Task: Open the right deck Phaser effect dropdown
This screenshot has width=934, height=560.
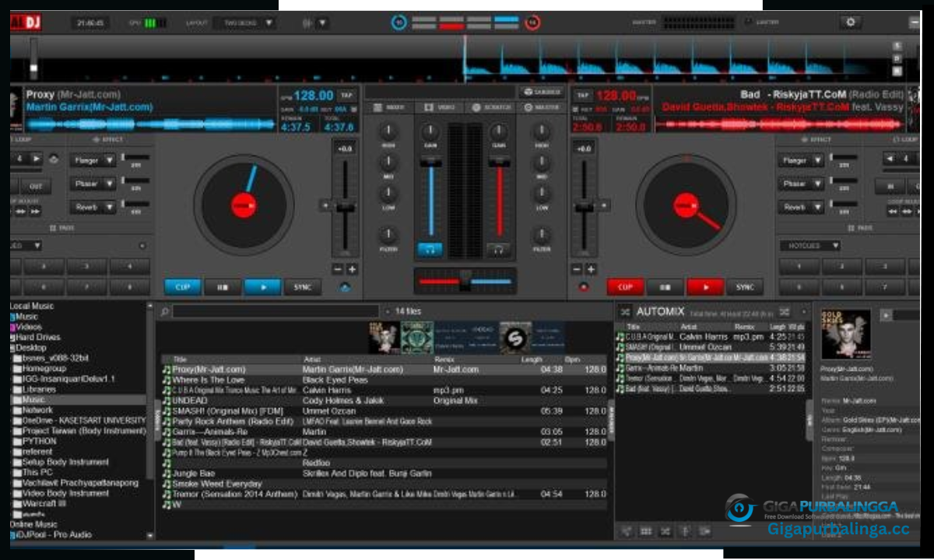Action: tap(800, 184)
